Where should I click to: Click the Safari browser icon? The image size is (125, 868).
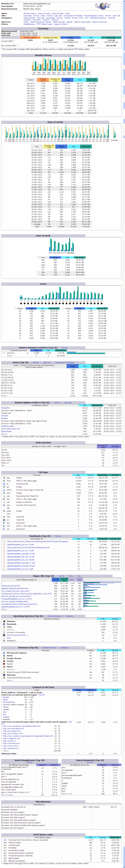(x=4, y=656)
